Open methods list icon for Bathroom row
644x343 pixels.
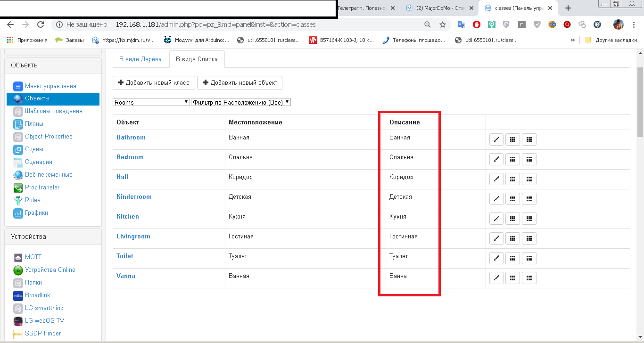[x=529, y=139]
